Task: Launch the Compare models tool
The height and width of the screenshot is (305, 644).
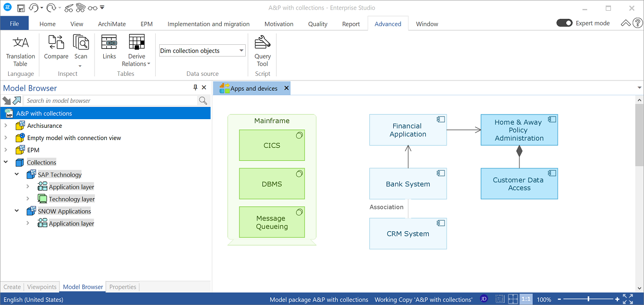Action: (x=56, y=47)
